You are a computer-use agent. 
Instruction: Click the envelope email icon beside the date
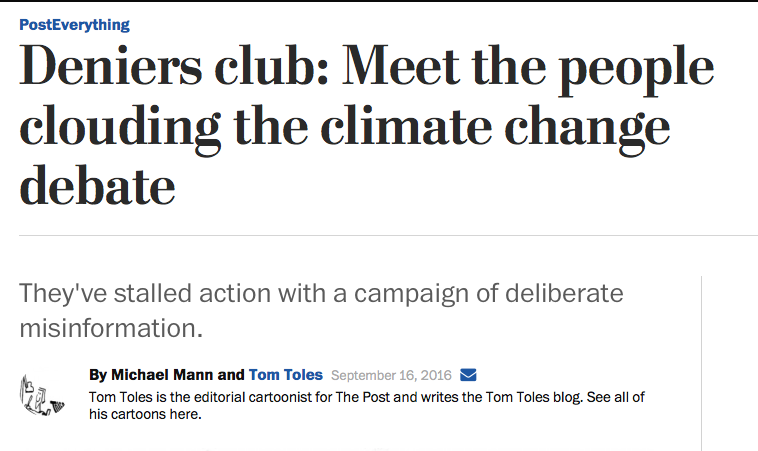(468, 375)
